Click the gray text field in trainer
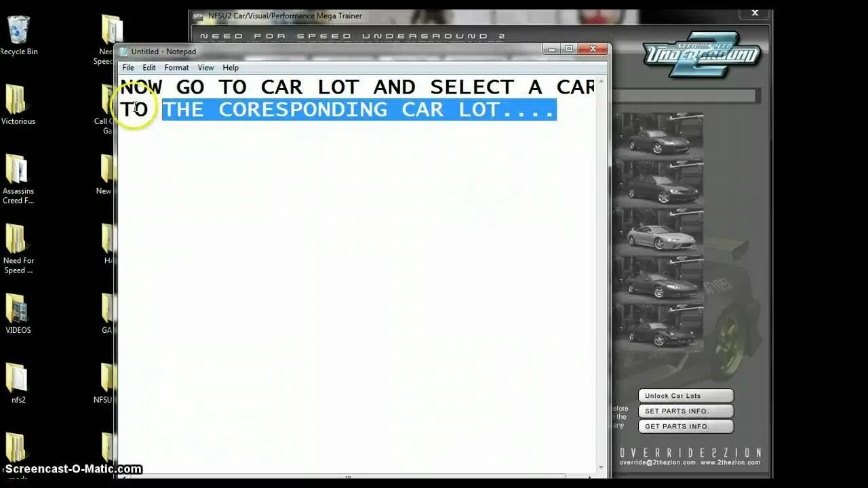The height and width of the screenshot is (488, 868). 685,96
